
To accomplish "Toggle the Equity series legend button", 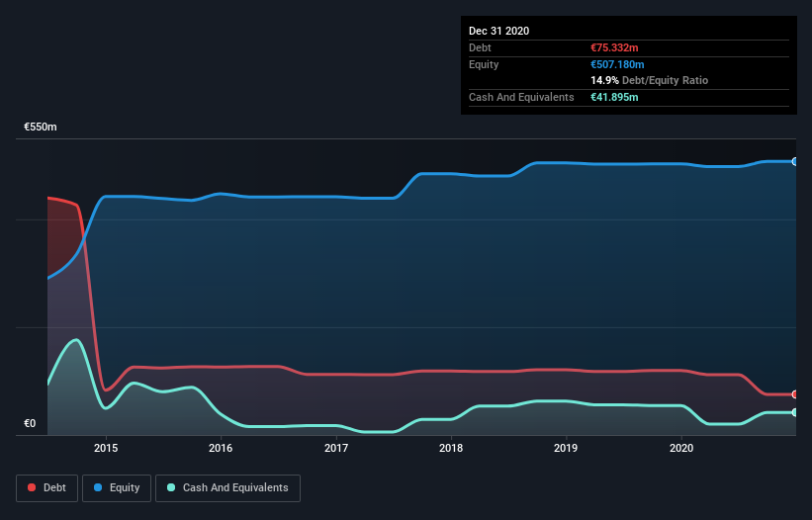I will click(117, 488).
